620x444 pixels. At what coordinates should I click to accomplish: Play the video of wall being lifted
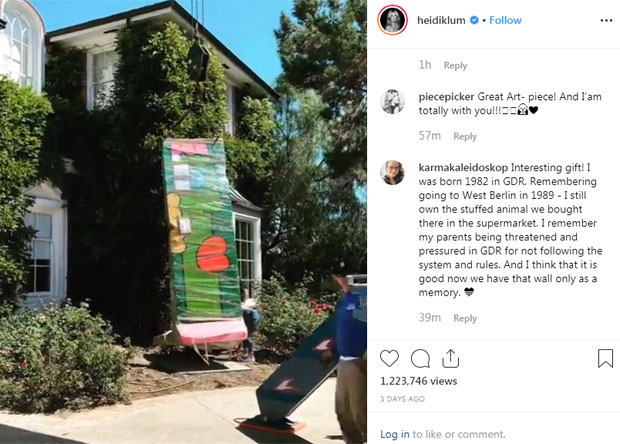(x=183, y=222)
